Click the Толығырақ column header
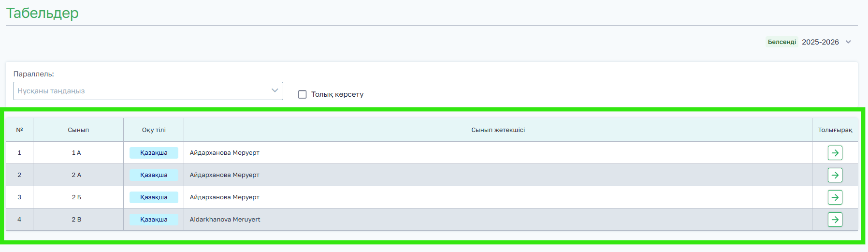The height and width of the screenshot is (252, 868). click(x=835, y=130)
